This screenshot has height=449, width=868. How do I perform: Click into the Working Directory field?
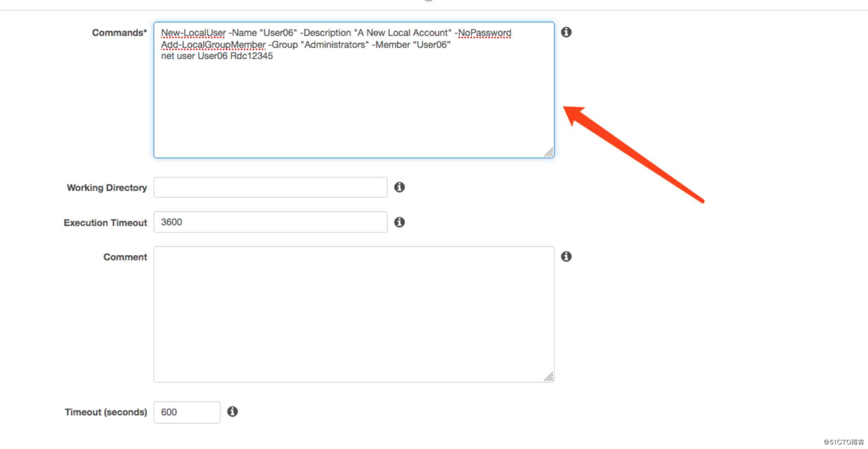click(x=271, y=187)
